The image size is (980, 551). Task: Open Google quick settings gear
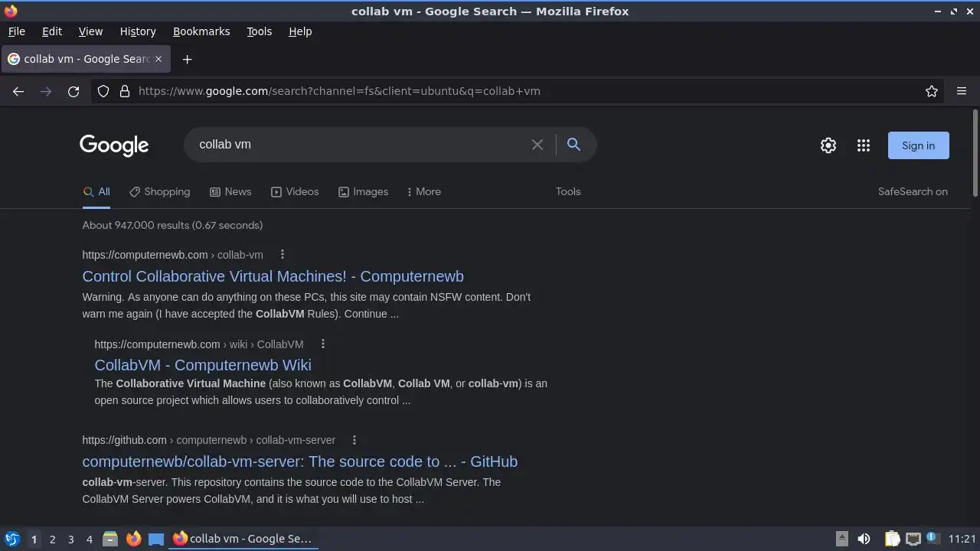828,145
